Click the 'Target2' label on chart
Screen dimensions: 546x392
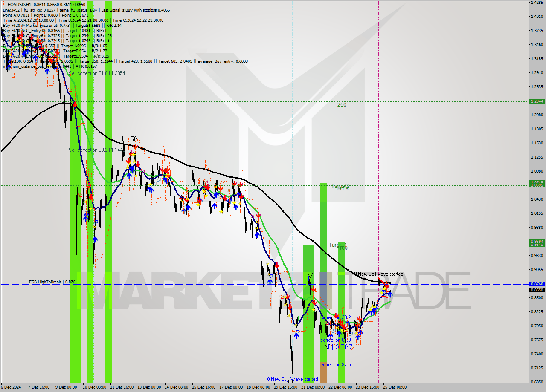[x=340, y=186]
